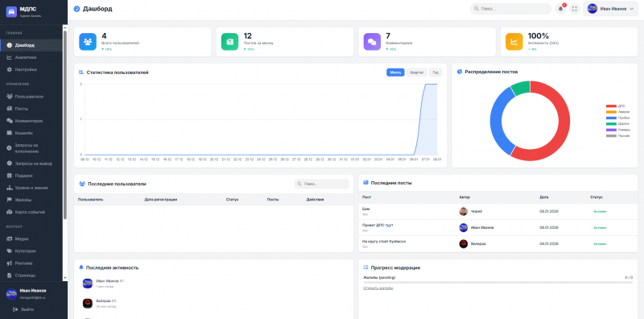
Task: Click Чирий author avatar in recent posts
Action: click(464, 211)
